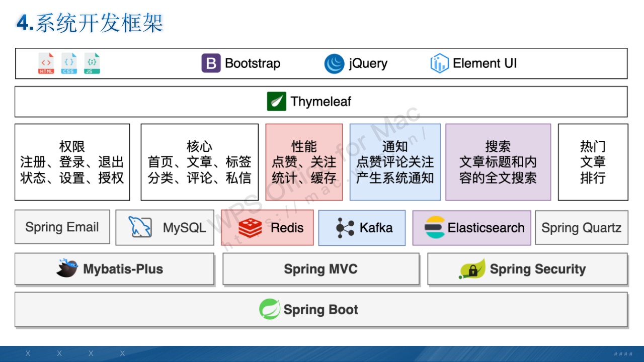Click the text 点赞评论关注
The height and width of the screenshot is (362, 644).
tap(395, 162)
